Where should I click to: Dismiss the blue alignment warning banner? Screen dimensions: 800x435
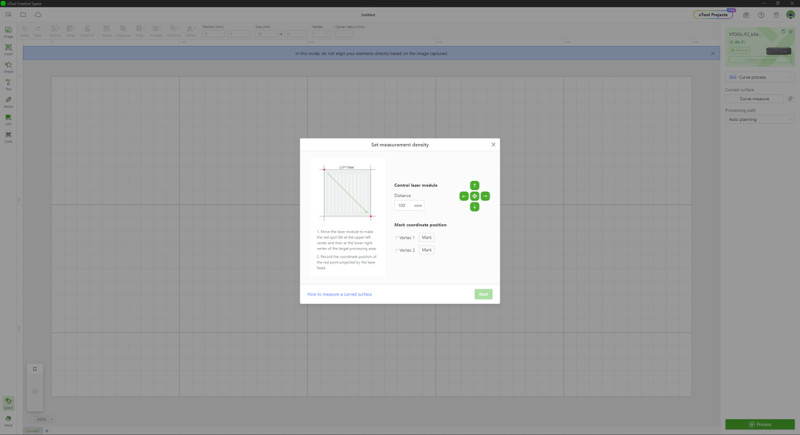pos(713,53)
